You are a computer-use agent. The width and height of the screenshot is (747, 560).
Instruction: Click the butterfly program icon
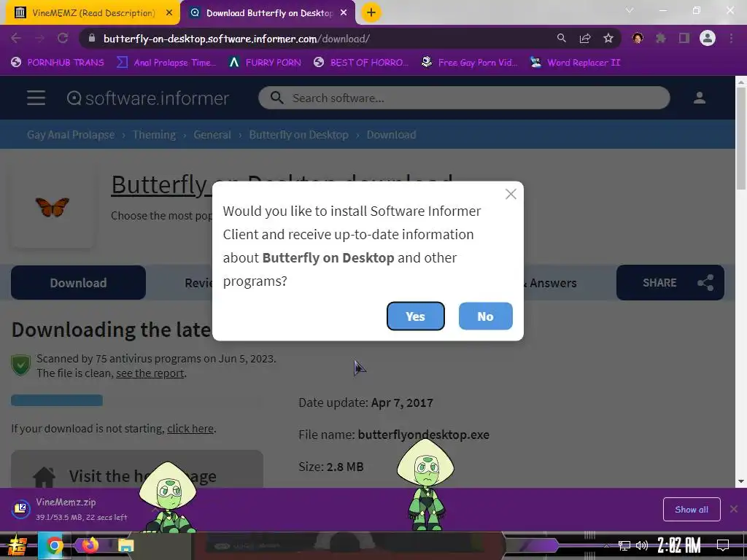[x=53, y=207]
